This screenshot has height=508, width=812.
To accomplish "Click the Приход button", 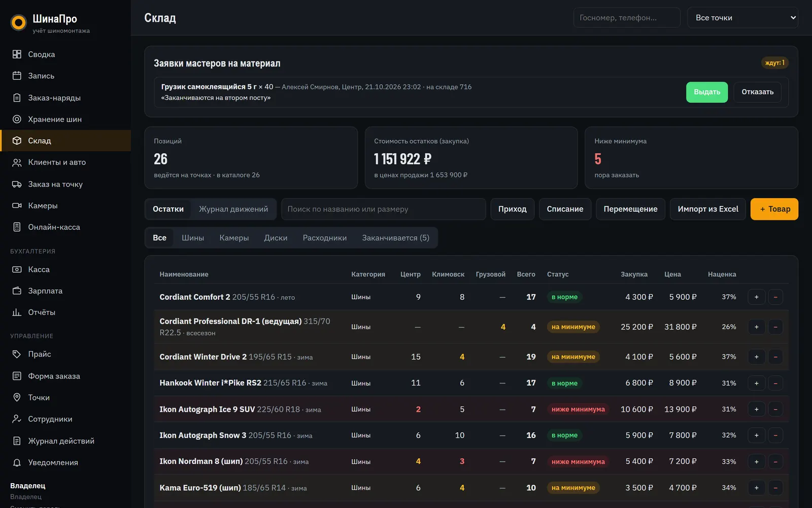I will pos(512,209).
